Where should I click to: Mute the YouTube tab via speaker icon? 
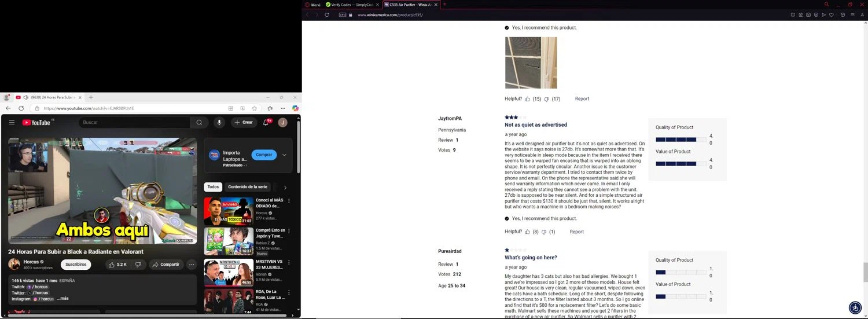[26, 97]
